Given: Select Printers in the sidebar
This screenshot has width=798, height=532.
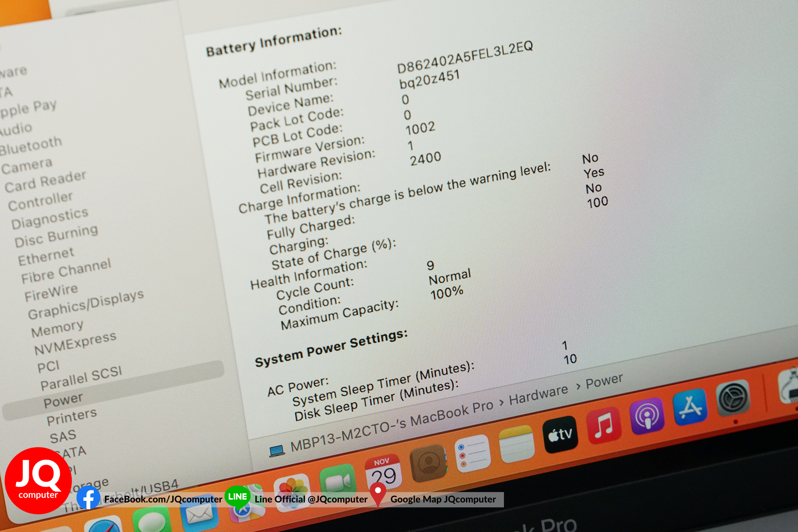Looking at the screenshot, I should (71, 417).
